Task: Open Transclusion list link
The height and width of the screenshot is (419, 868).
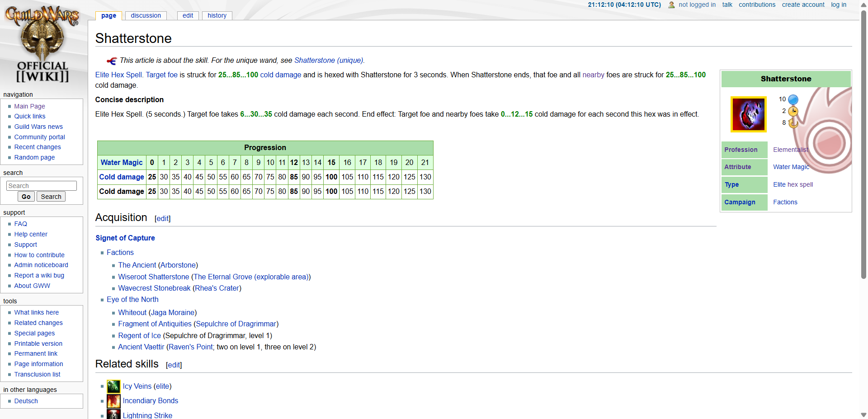Action: (x=37, y=374)
